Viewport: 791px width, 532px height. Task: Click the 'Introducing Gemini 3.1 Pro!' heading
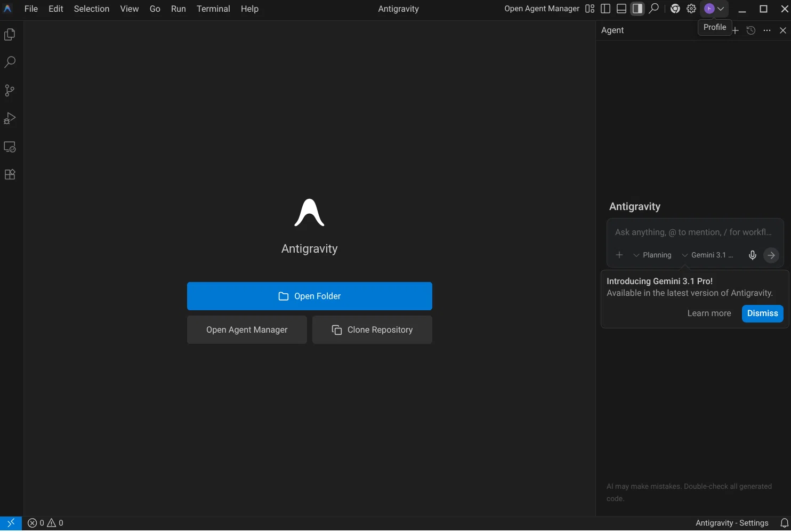[x=659, y=281]
